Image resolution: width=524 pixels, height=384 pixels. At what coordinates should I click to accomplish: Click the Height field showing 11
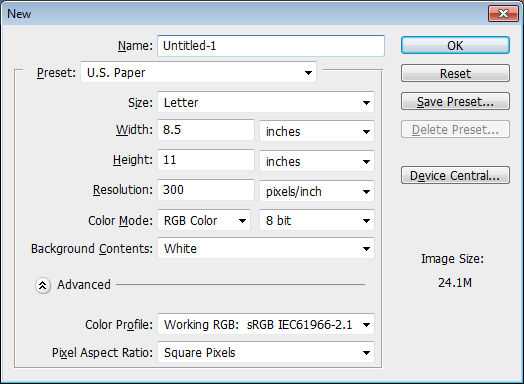[206, 160]
